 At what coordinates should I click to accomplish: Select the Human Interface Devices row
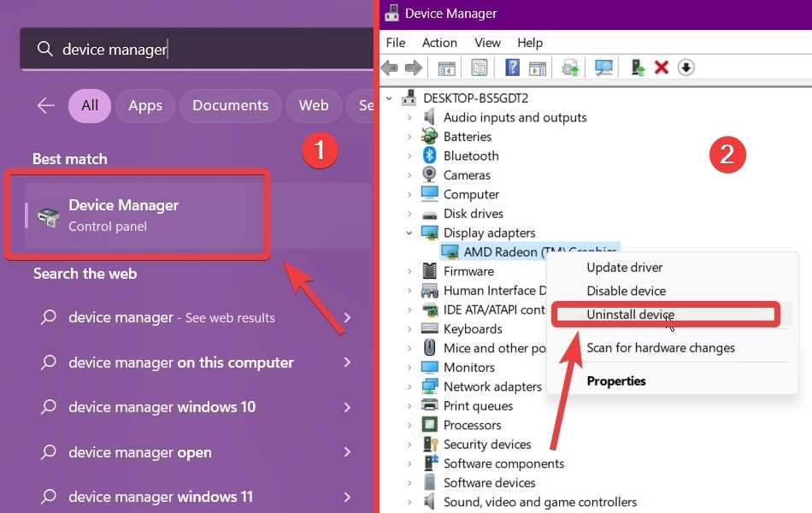[483, 291]
